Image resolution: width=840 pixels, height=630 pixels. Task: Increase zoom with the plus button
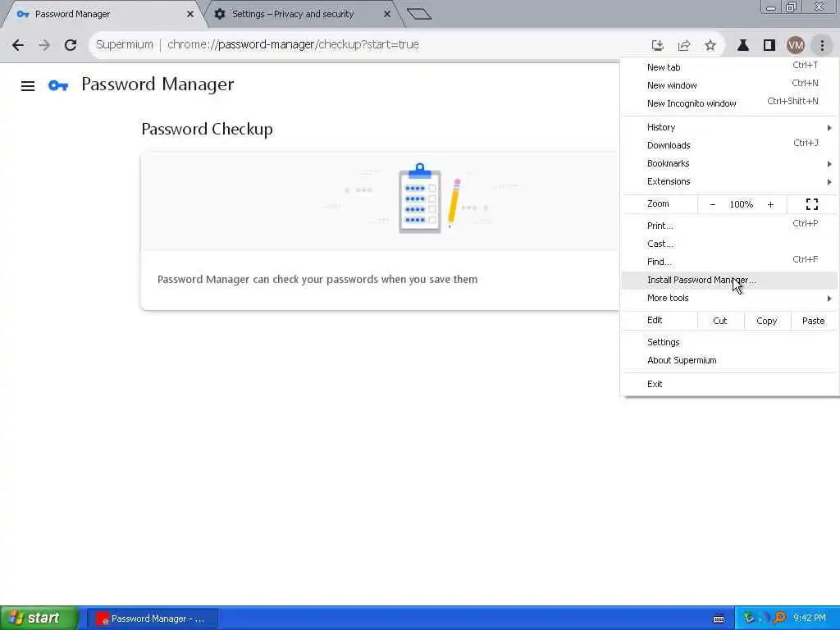click(x=770, y=204)
